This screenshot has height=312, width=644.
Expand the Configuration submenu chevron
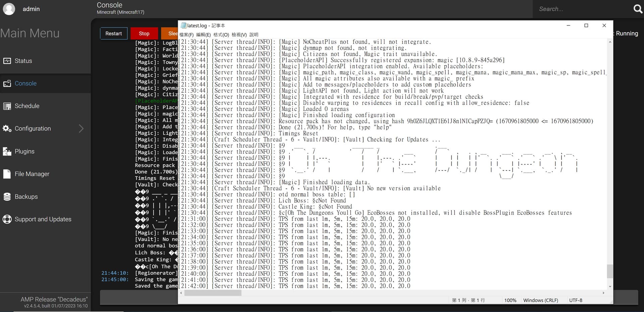tap(81, 129)
